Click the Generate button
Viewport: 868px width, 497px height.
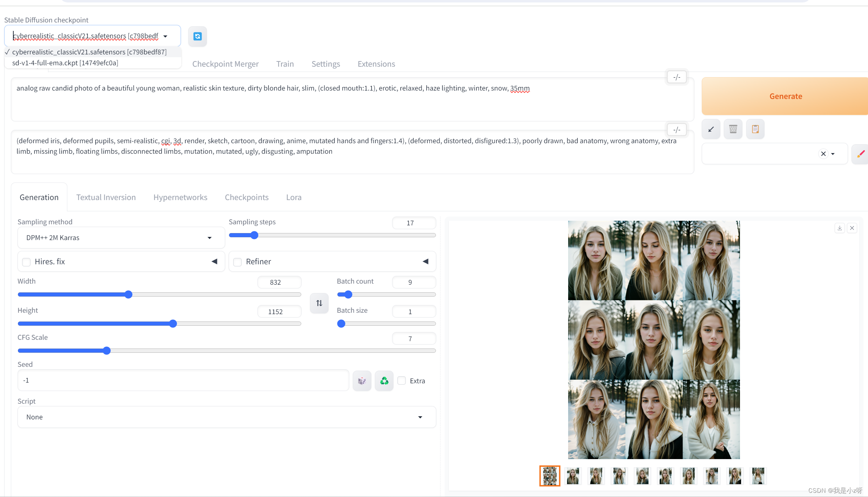click(x=785, y=95)
